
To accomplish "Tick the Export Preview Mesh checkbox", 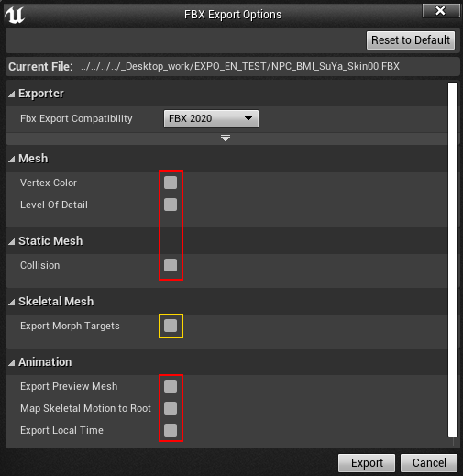I will pyautogui.click(x=171, y=386).
